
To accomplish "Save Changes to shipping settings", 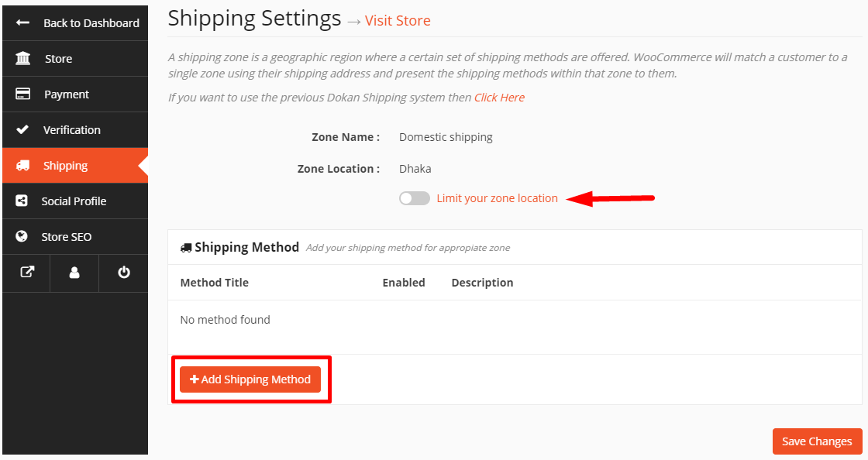I will pyautogui.click(x=817, y=441).
